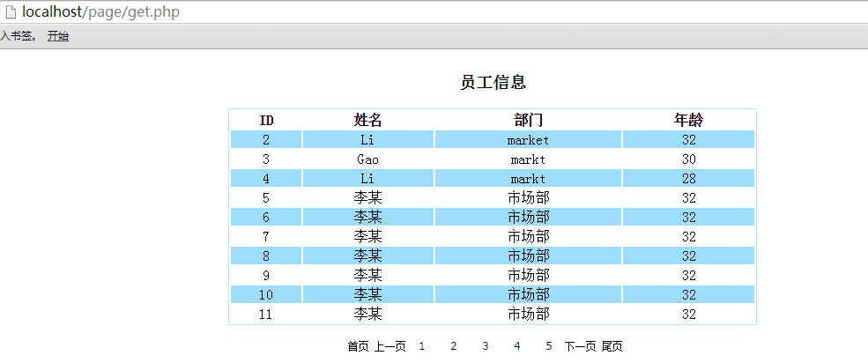This screenshot has height=363, width=868.
Task: Click the 年龄 column header
Action: (x=688, y=120)
